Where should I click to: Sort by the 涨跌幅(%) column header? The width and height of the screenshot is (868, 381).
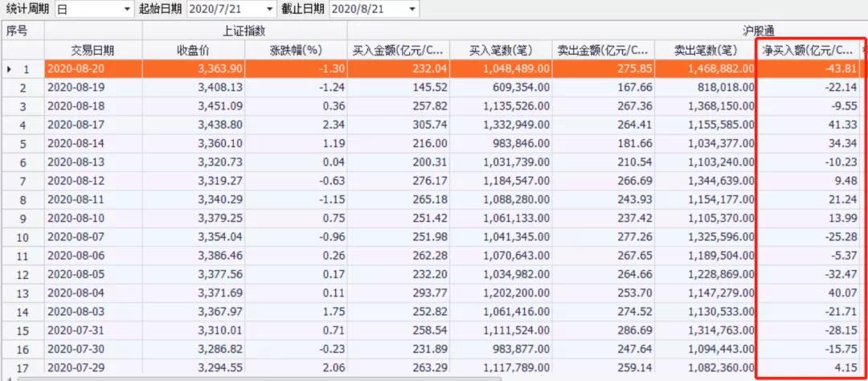point(296,51)
